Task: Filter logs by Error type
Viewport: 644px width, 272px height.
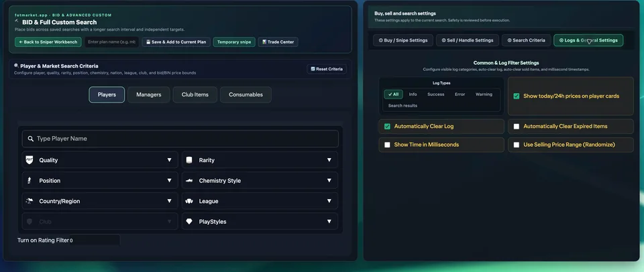Action: [x=460, y=94]
